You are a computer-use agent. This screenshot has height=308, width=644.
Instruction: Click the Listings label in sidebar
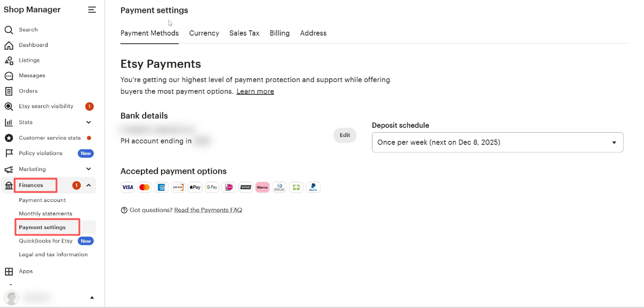[29, 61]
